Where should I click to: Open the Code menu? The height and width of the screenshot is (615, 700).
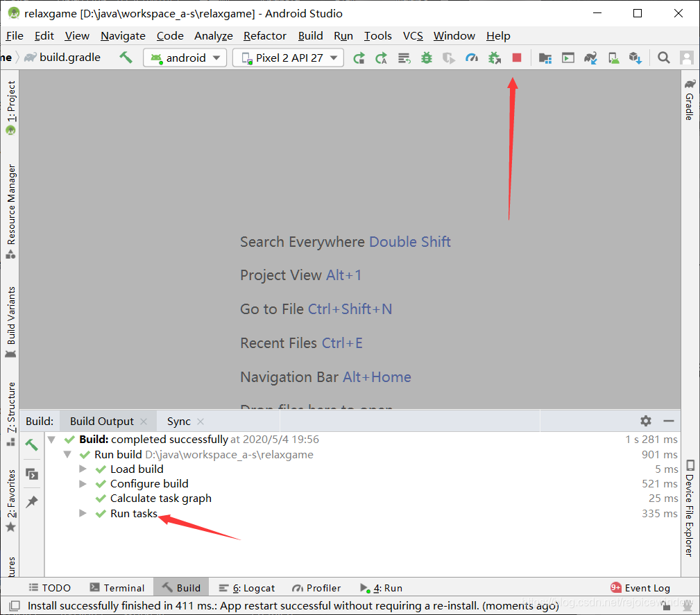tap(170, 35)
